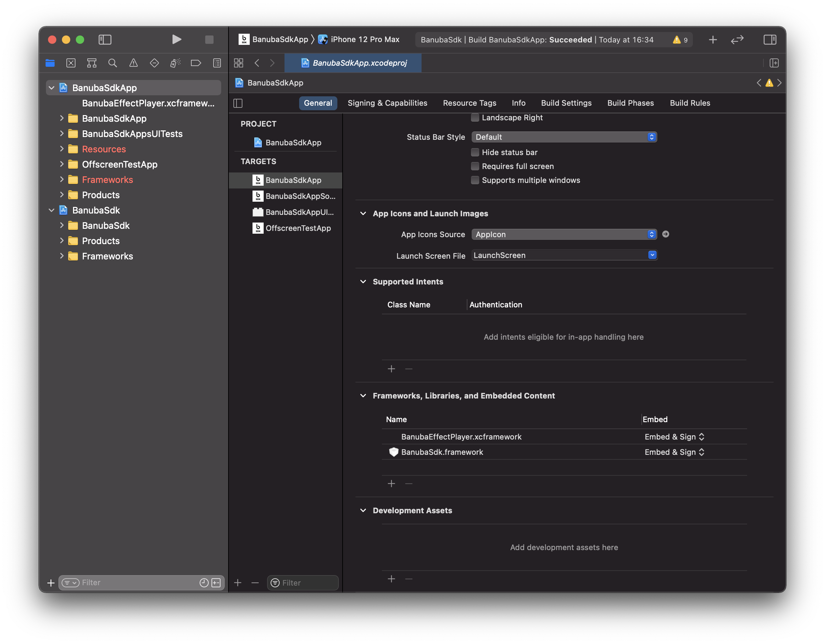Open the Launch Screen File combo box
This screenshot has height=644, width=825.
click(564, 255)
